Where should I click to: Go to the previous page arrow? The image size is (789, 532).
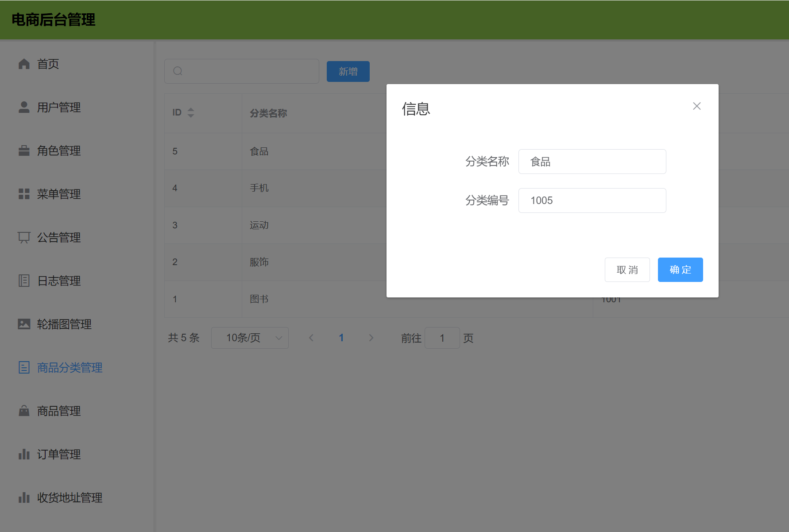[311, 338]
